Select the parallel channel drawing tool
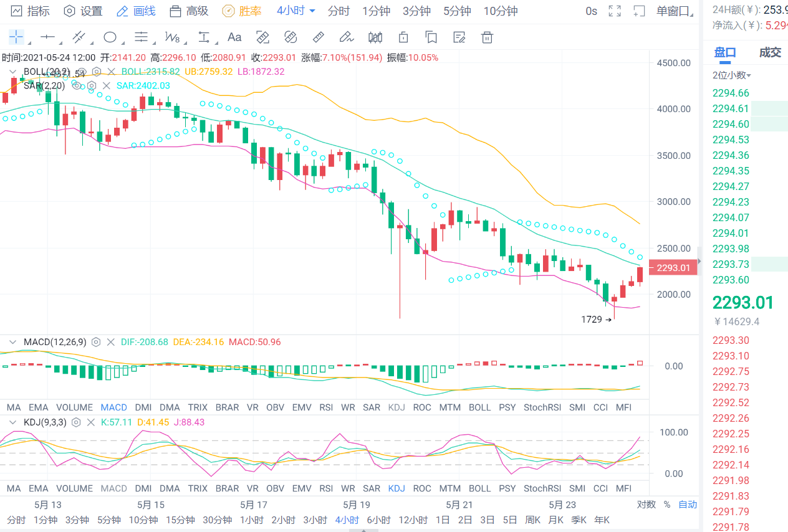The width and height of the screenshot is (788, 532). (x=79, y=37)
